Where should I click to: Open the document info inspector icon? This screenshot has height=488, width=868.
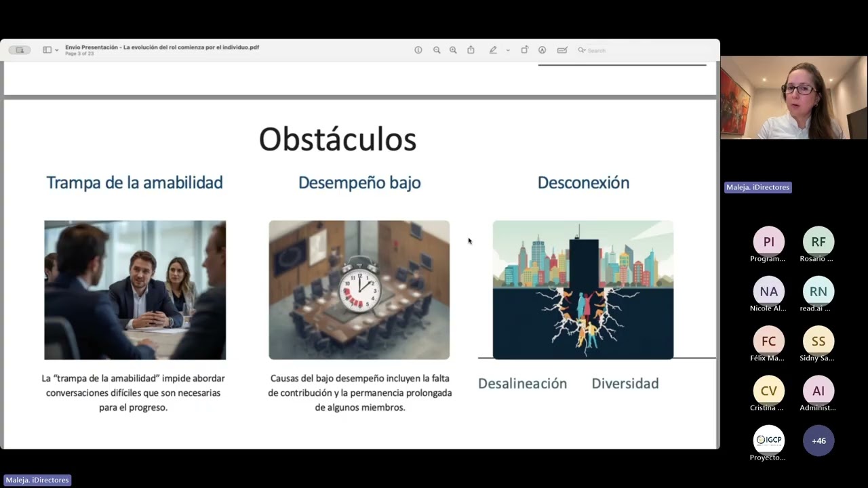click(418, 50)
